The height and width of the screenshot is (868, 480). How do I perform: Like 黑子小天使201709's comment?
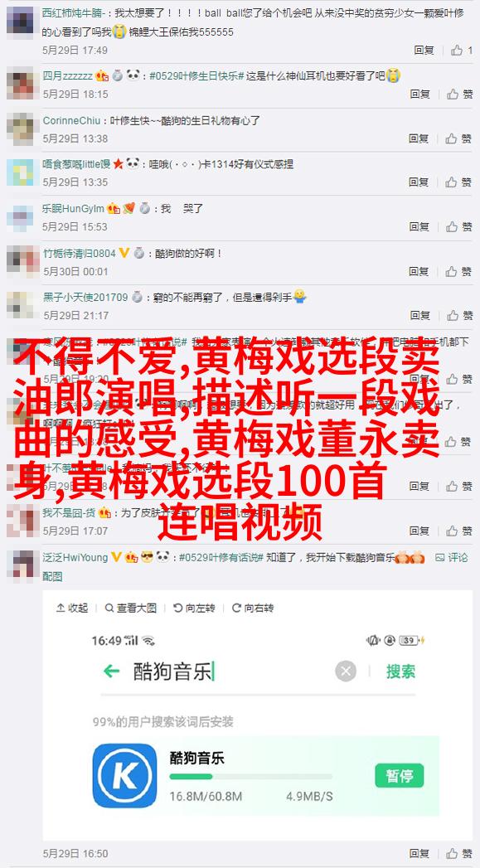click(459, 316)
